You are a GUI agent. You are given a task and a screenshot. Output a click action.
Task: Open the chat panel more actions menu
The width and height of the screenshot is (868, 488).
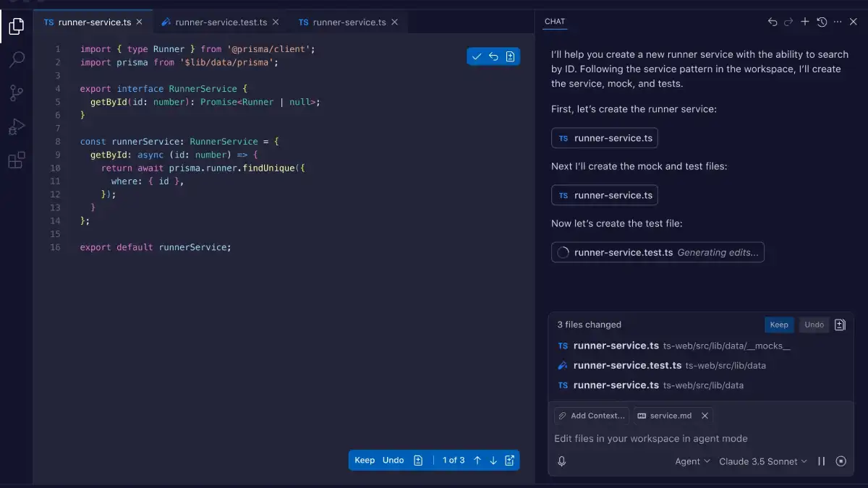click(838, 22)
